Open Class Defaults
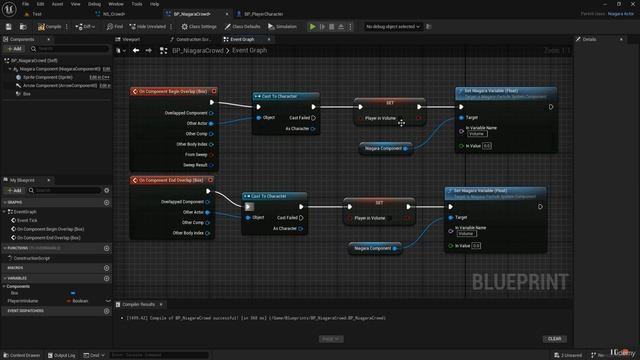 pos(242,27)
